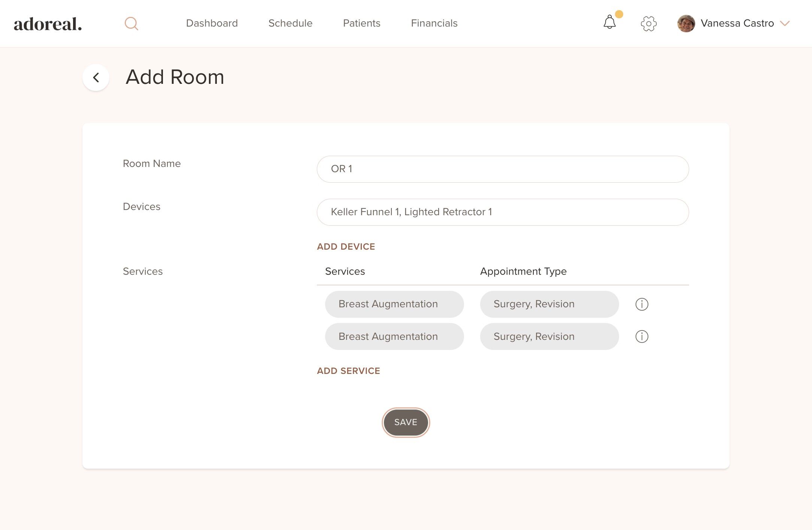The width and height of the screenshot is (812, 530).
Task: Open the Financials section
Action: [434, 23]
